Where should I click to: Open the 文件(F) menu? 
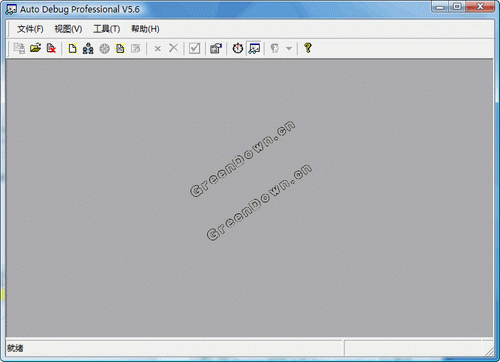point(30,29)
